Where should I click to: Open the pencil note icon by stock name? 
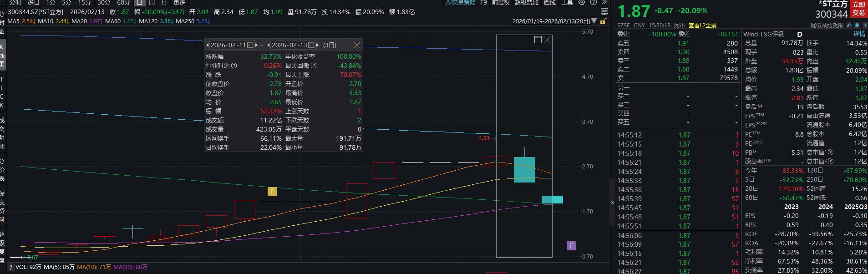tap(849, 25)
